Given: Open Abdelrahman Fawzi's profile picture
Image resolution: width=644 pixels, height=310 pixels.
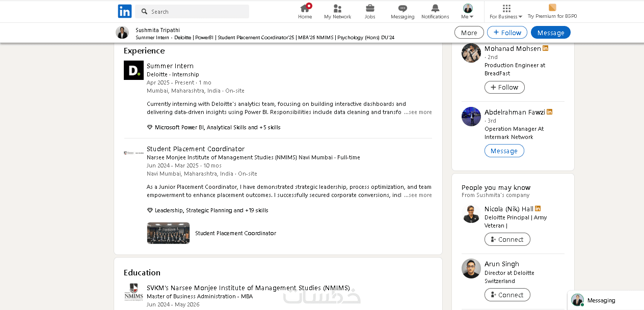Looking at the screenshot, I should (x=471, y=117).
